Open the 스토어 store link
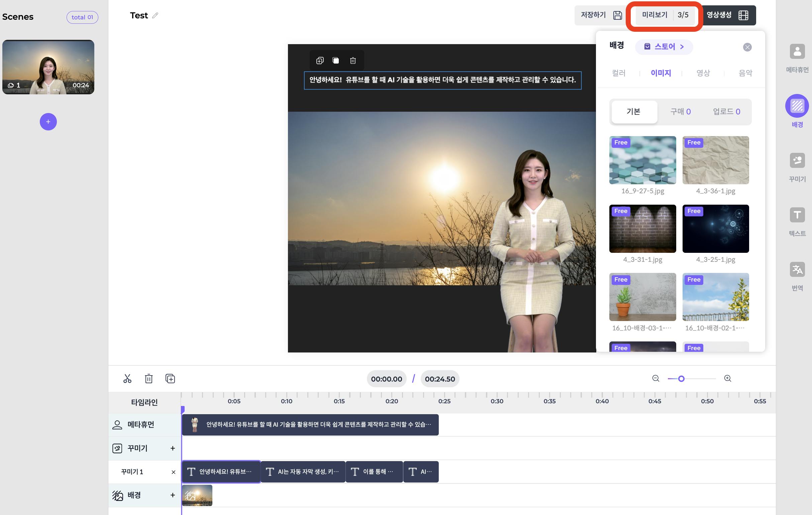 click(x=664, y=47)
